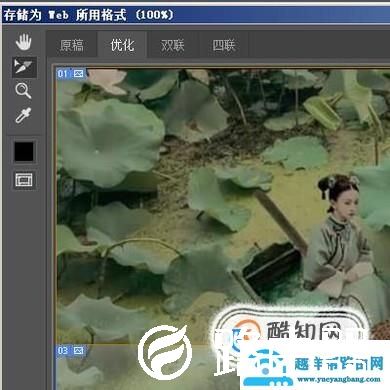Image resolution: width=390 pixels, height=390 pixels.
Task: Select the Slice Select tool
Action: (24, 67)
